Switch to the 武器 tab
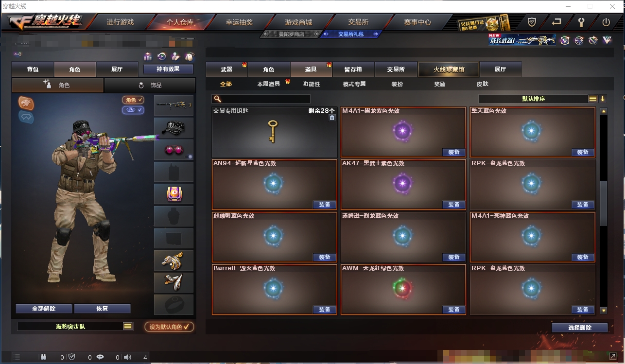The height and width of the screenshot is (364, 625). [226, 69]
